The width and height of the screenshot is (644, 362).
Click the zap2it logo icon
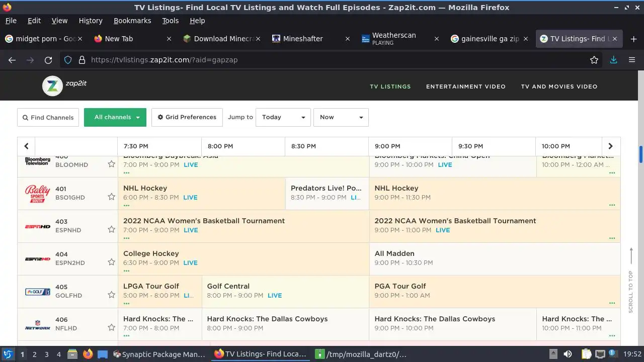click(52, 86)
